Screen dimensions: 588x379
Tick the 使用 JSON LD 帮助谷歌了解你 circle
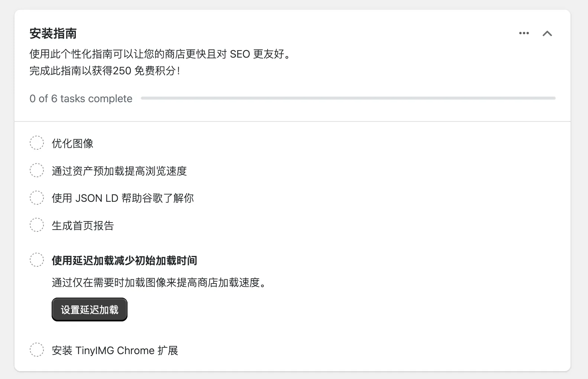point(36,197)
